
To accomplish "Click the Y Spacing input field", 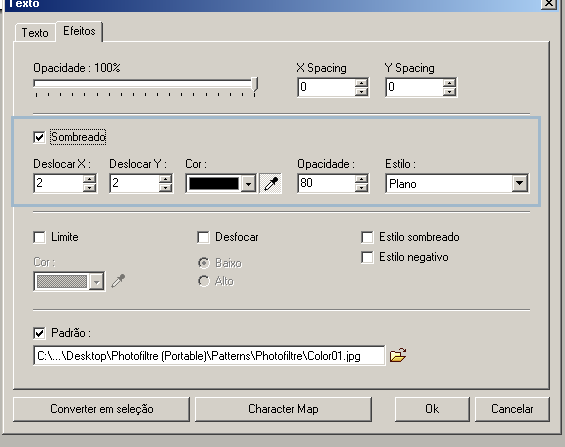I will (x=414, y=87).
